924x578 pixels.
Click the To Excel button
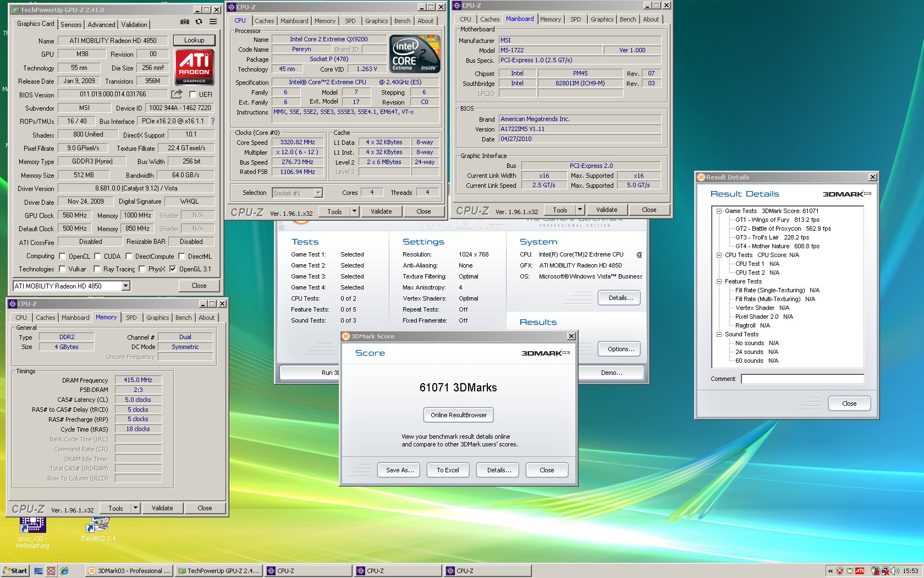tap(448, 470)
